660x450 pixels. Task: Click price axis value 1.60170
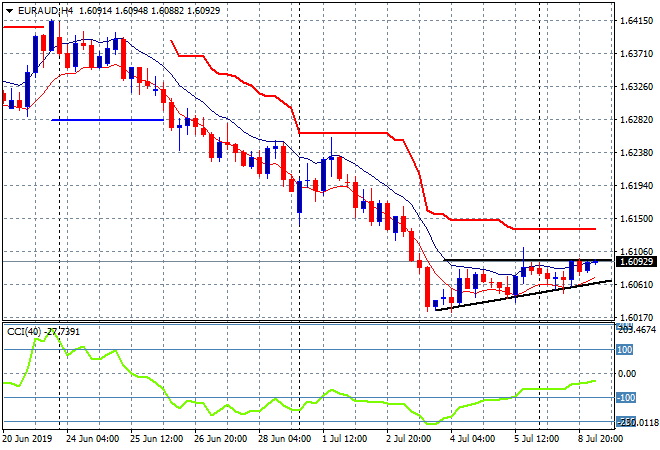coord(636,317)
